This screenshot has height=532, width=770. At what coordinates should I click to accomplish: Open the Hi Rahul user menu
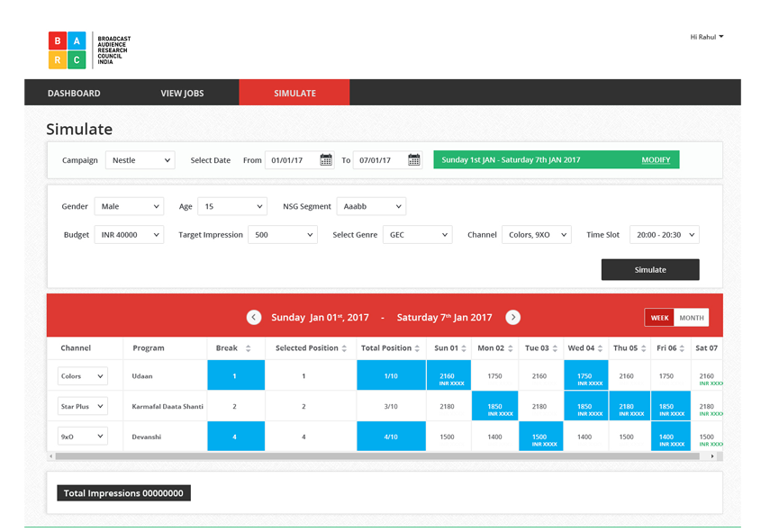tap(707, 37)
